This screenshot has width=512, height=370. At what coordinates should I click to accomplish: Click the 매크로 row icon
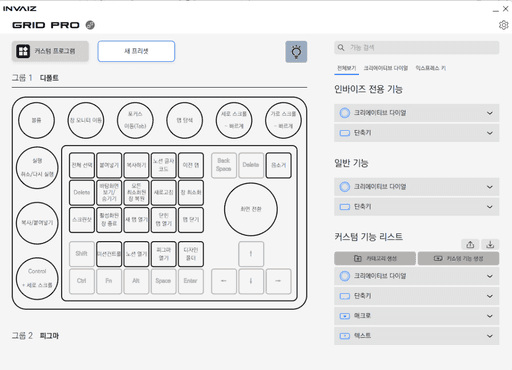coord(344,316)
